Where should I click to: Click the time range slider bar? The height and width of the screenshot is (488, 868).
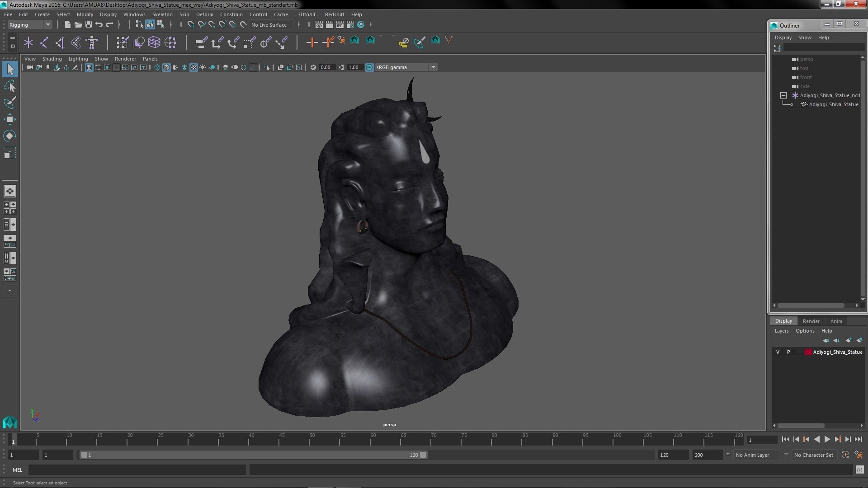[x=253, y=455]
